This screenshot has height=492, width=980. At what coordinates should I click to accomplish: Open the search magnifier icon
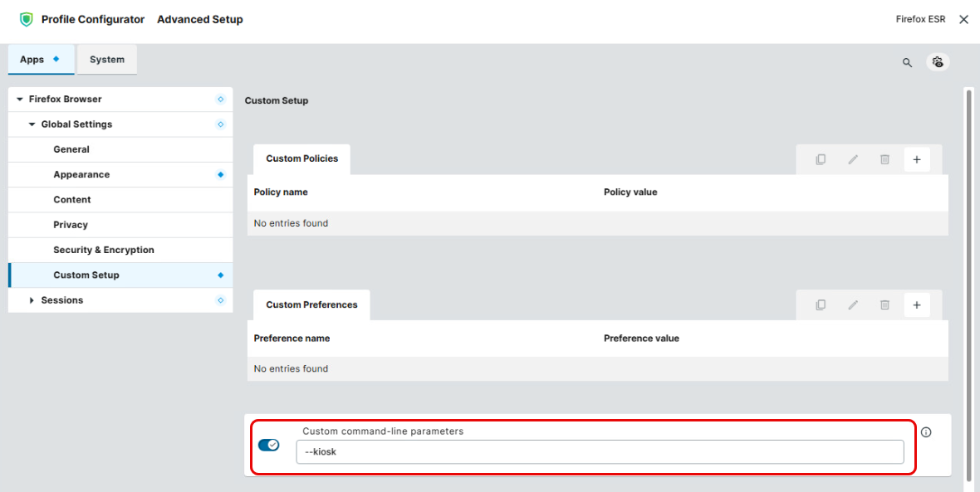907,62
